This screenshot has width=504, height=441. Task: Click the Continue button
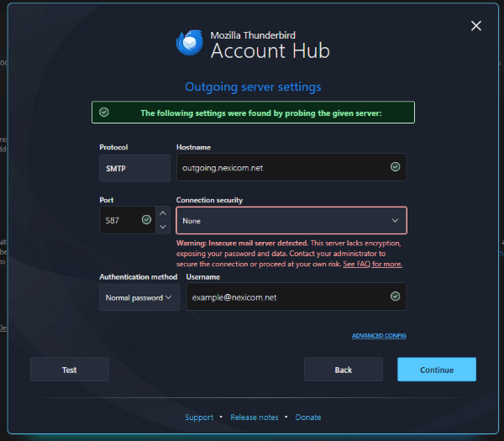click(437, 370)
